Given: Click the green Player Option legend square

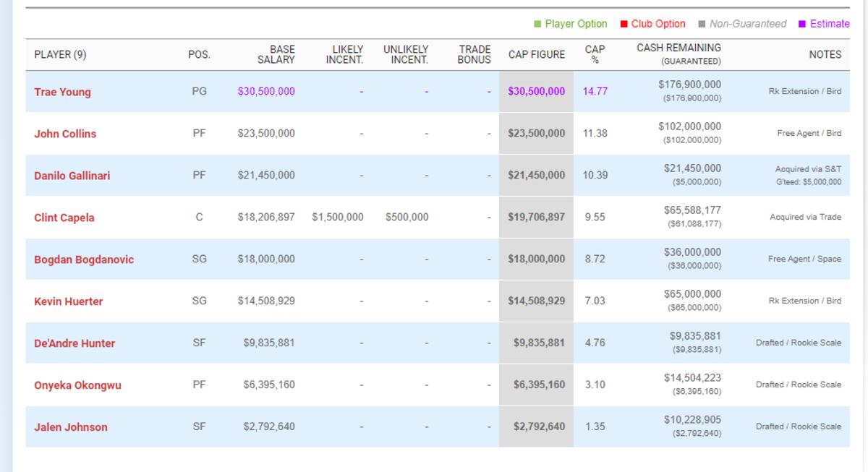Looking at the screenshot, I should 537,24.
